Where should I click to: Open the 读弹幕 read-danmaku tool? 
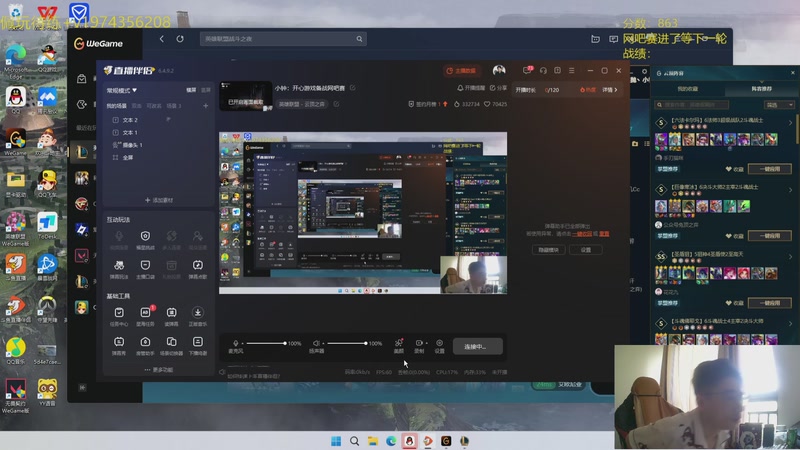[x=171, y=316]
